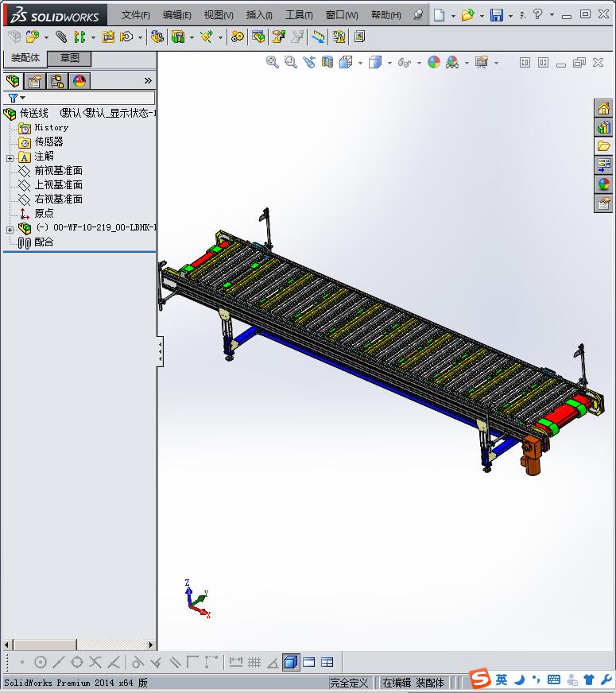Toggle the four viewport layout button
The width and height of the screenshot is (616, 693).
327,662
